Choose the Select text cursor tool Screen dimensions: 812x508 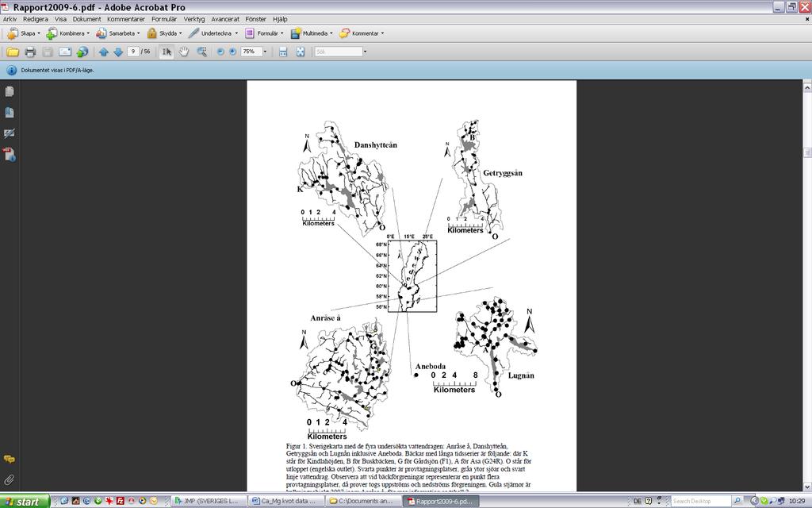click(x=167, y=52)
